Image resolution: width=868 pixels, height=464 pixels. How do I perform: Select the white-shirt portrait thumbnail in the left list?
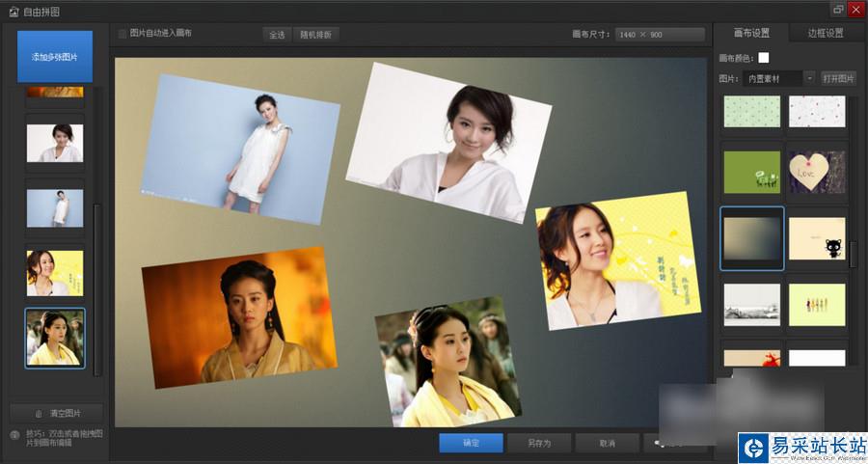pyautogui.click(x=55, y=143)
